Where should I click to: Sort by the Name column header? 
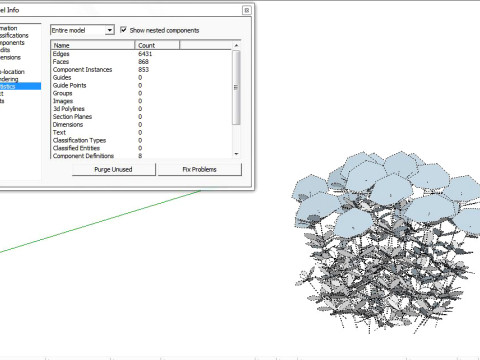93,45
